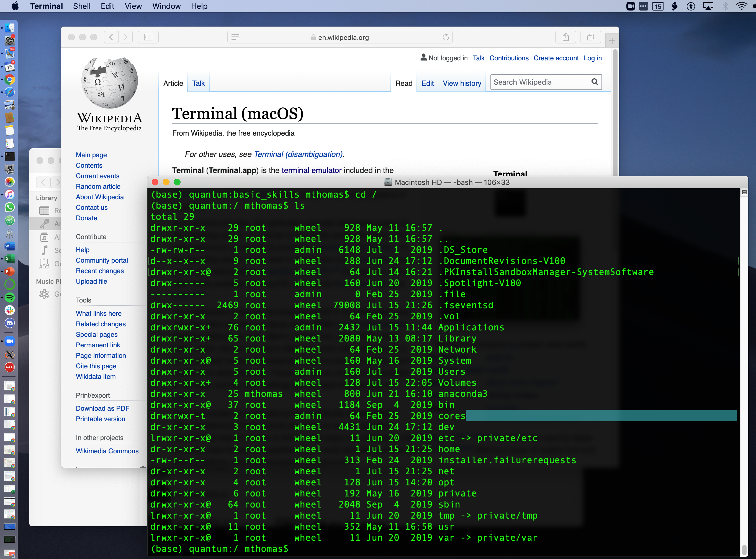Launch Microsoft Excel from the Dock

(9, 258)
